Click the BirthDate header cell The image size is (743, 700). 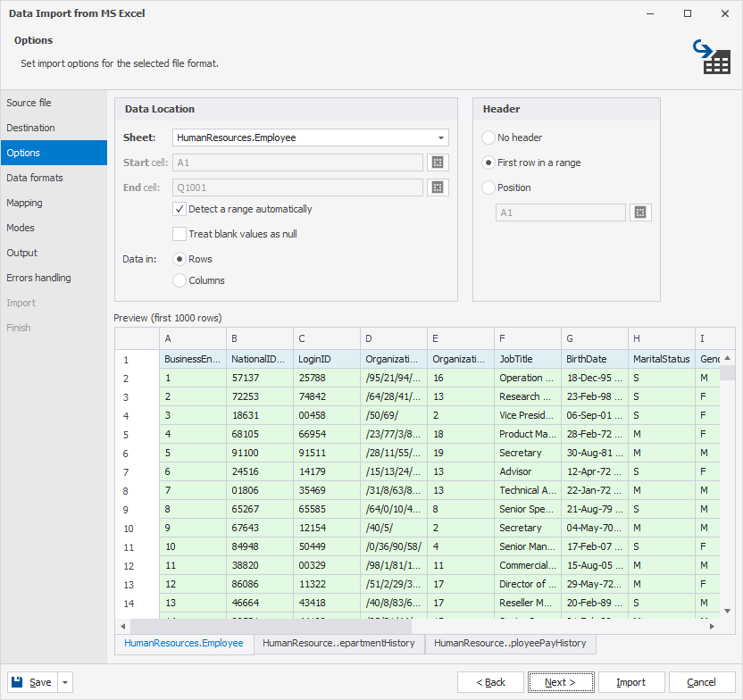coord(595,359)
